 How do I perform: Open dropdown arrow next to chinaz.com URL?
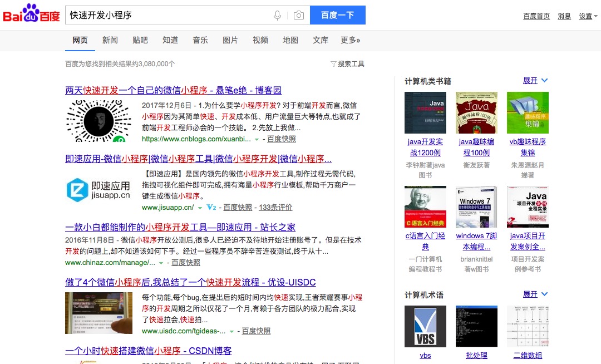tap(161, 263)
